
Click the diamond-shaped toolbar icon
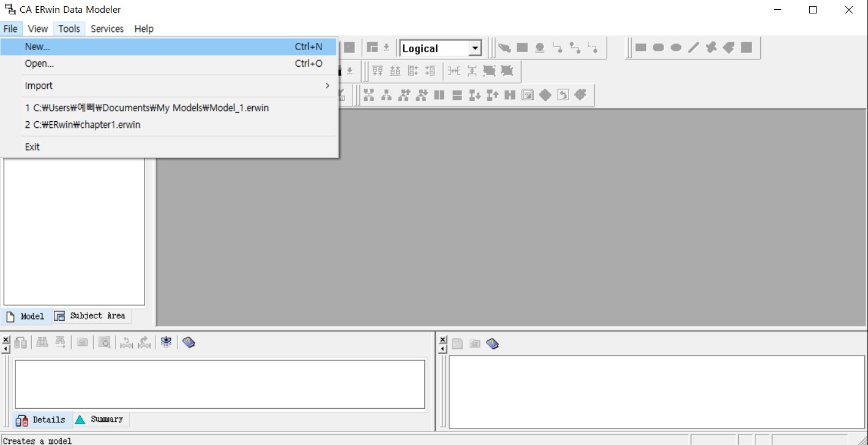click(545, 95)
